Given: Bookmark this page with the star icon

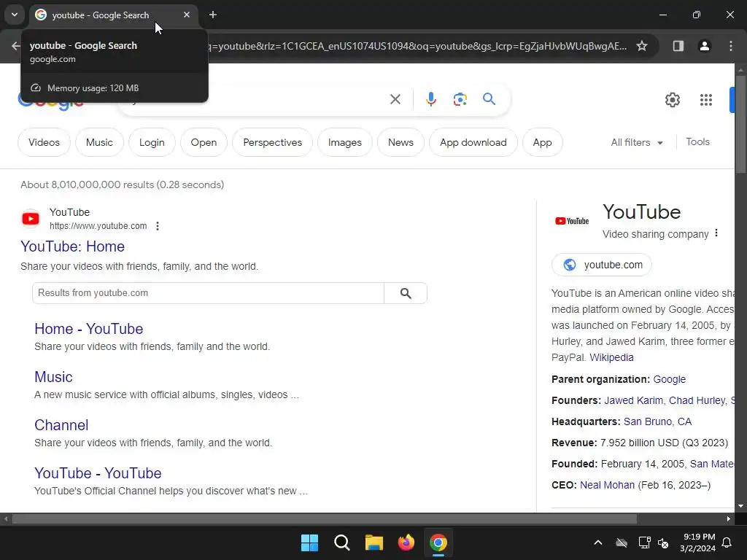Looking at the screenshot, I should (642, 46).
